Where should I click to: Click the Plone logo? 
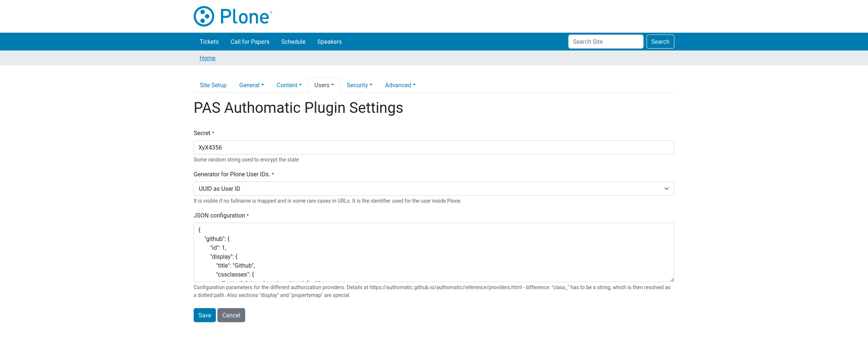pos(233,16)
